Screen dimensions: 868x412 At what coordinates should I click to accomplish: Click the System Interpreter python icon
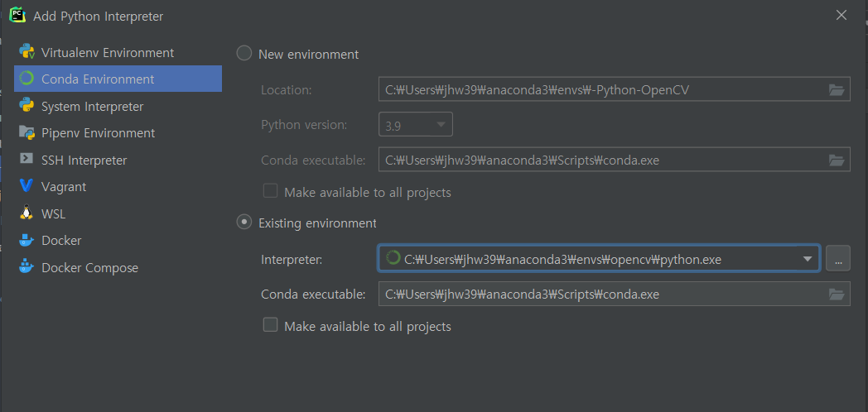point(27,106)
